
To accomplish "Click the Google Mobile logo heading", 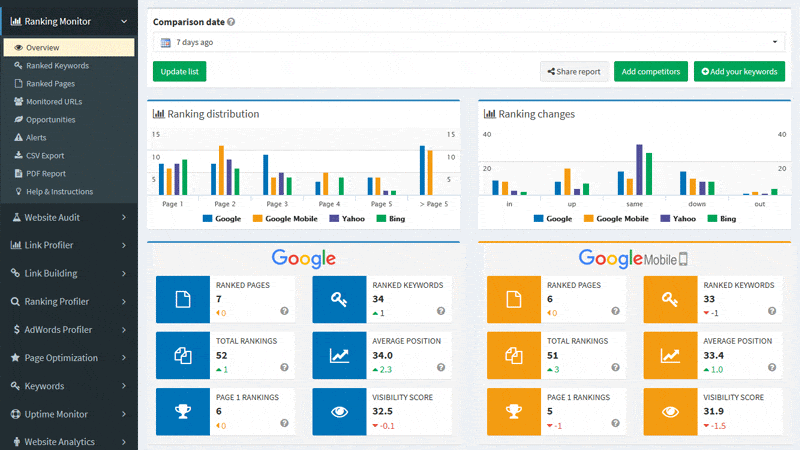I will [633, 259].
